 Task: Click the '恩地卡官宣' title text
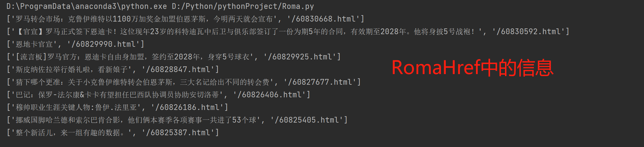coord(34,44)
